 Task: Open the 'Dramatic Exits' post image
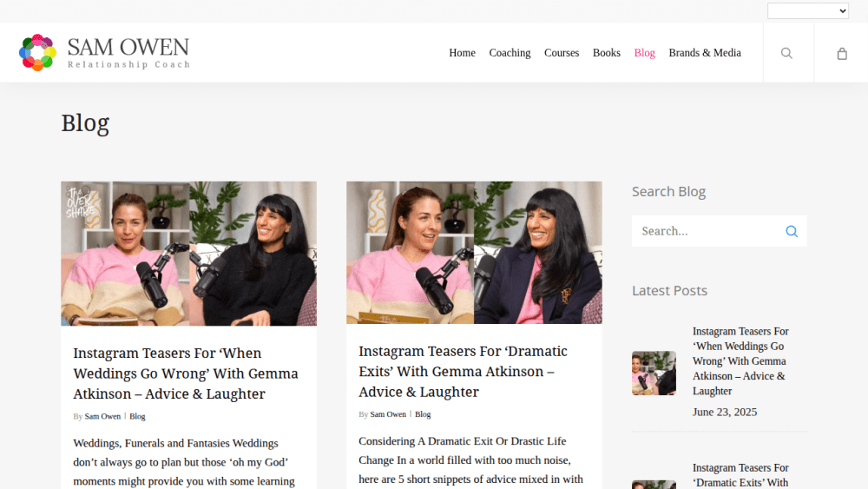[475, 253]
